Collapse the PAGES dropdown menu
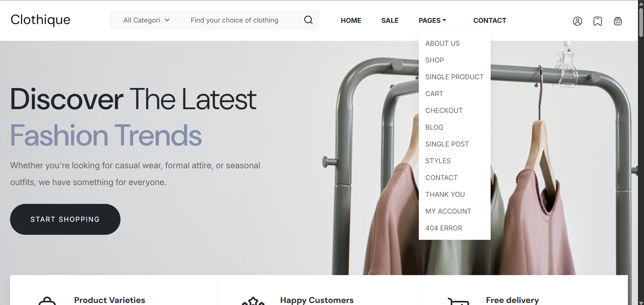The height and width of the screenshot is (305, 644). tap(432, 20)
